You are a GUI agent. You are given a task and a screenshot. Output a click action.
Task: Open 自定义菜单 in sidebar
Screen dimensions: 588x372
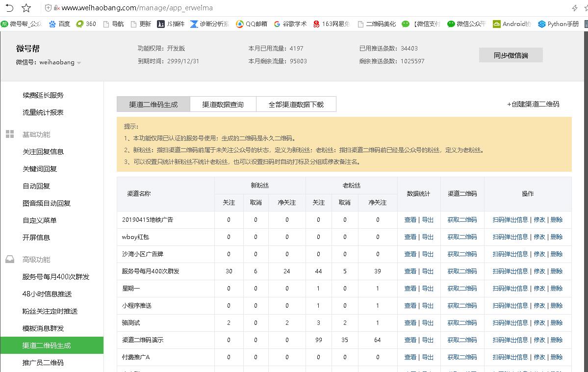point(40,220)
